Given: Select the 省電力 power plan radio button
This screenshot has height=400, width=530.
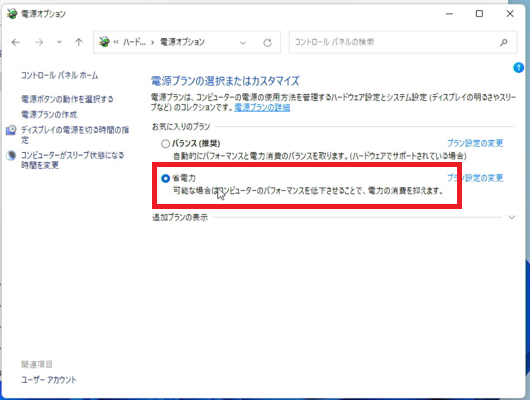Looking at the screenshot, I should 165,178.
